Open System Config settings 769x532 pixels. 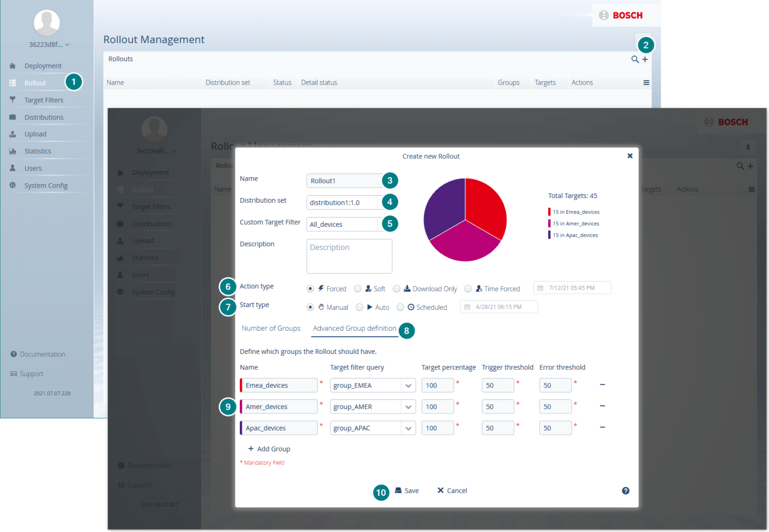pyautogui.click(x=46, y=185)
